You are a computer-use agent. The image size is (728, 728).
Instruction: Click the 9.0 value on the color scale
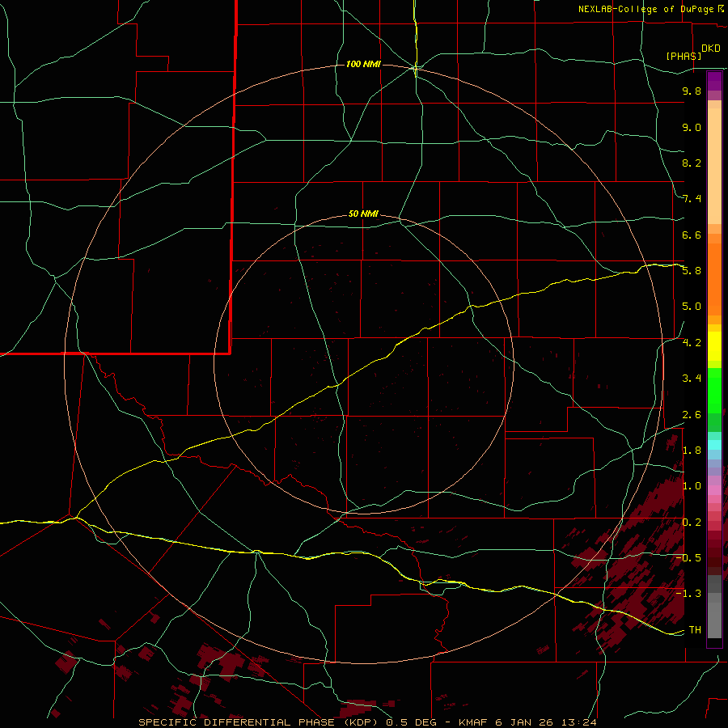692,127
